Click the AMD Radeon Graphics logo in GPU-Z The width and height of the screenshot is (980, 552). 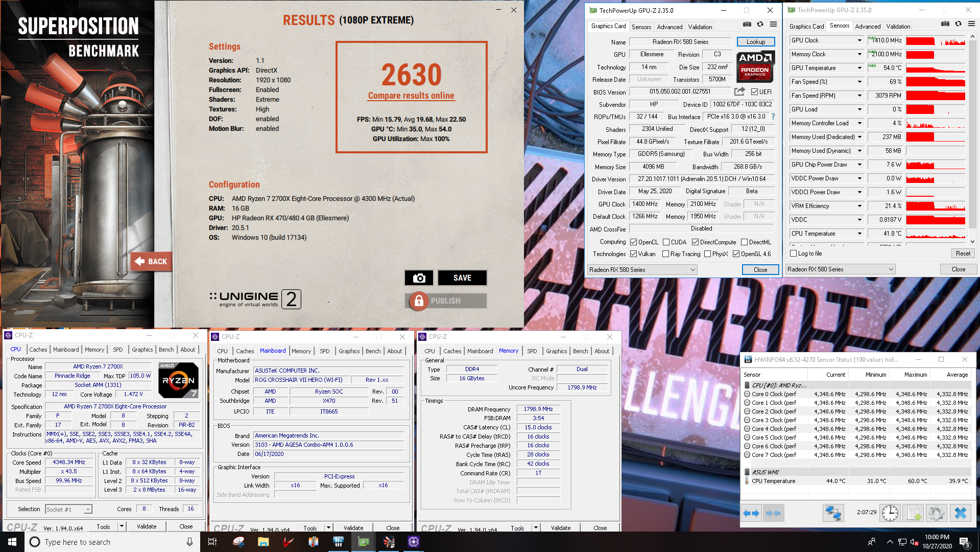(755, 66)
